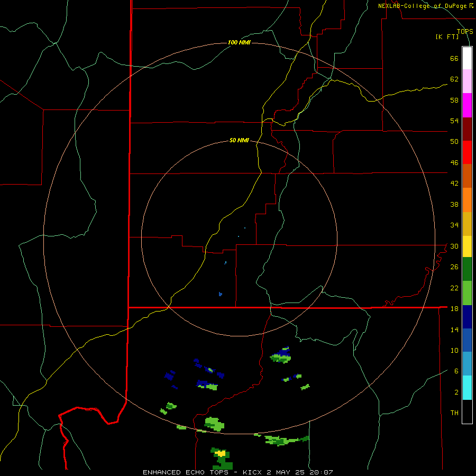Select the bright red legend swatch
Image resolution: width=476 pixels, height=476 pixels.
[x=467, y=152]
